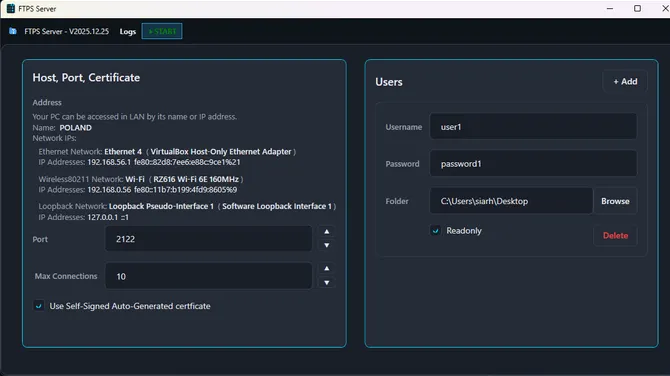The width and height of the screenshot is (670, 376).
Task: Click the PC name POLAND
Action: pyautogui.click(x=76, y=128)
